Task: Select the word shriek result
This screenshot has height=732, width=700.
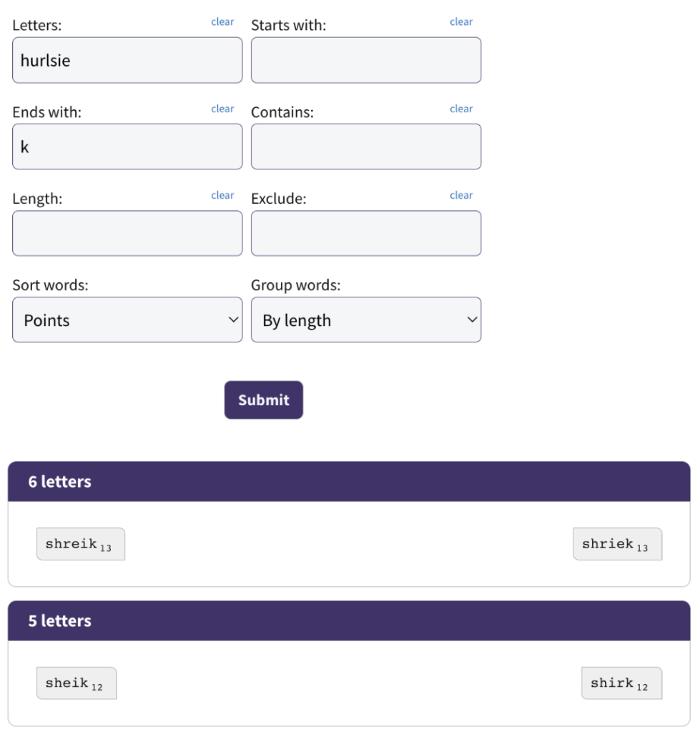Action: [x=617, y=544]
